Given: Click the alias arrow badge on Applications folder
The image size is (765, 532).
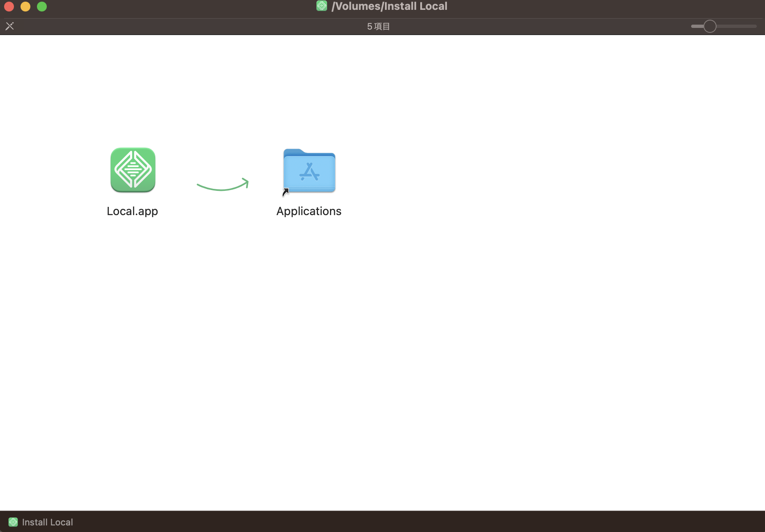Looking at the screenshot, I should [286, 192].
